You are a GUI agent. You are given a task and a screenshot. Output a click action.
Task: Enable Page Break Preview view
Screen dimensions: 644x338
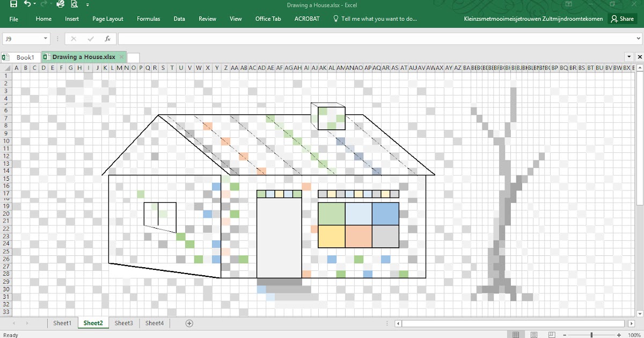tap(551, 334)
